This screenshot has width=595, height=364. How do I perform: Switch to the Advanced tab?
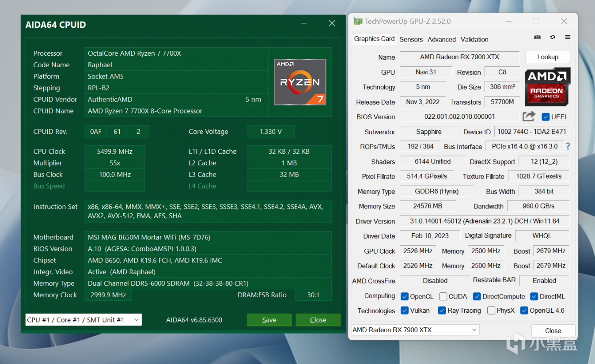[x=441, y=39]
